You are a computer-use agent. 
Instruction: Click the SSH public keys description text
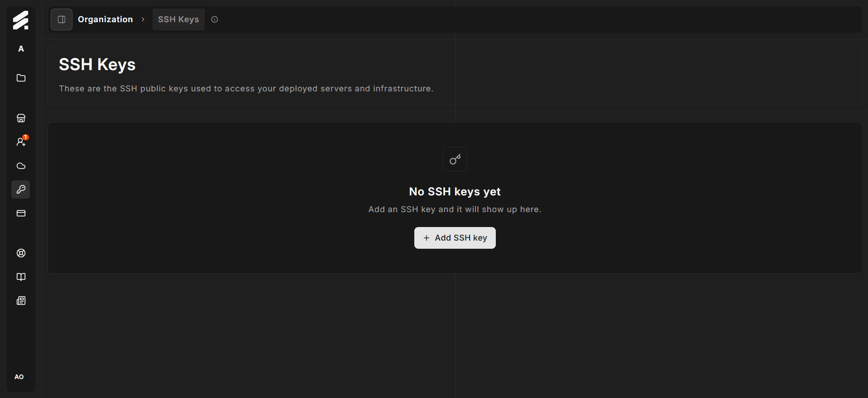246,89
